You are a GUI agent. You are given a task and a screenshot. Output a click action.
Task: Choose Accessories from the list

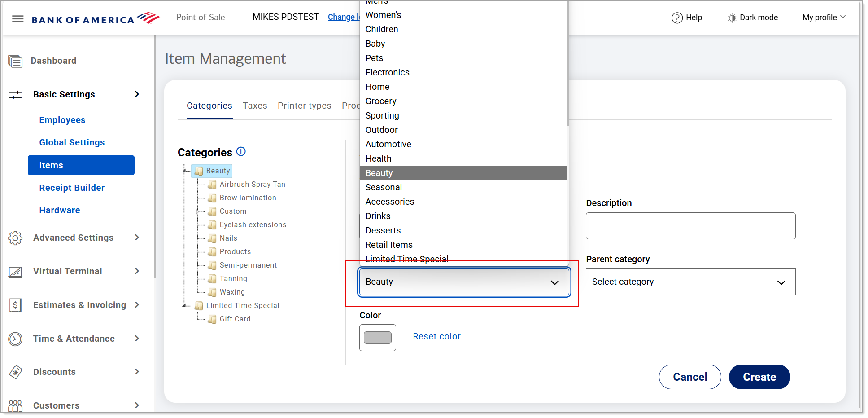(x=463, y=202)
